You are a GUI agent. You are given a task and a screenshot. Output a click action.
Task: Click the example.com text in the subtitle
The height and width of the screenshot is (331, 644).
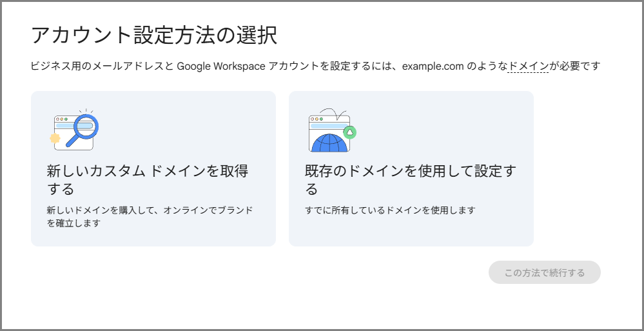pyautogui.click(x=432, y=66)
